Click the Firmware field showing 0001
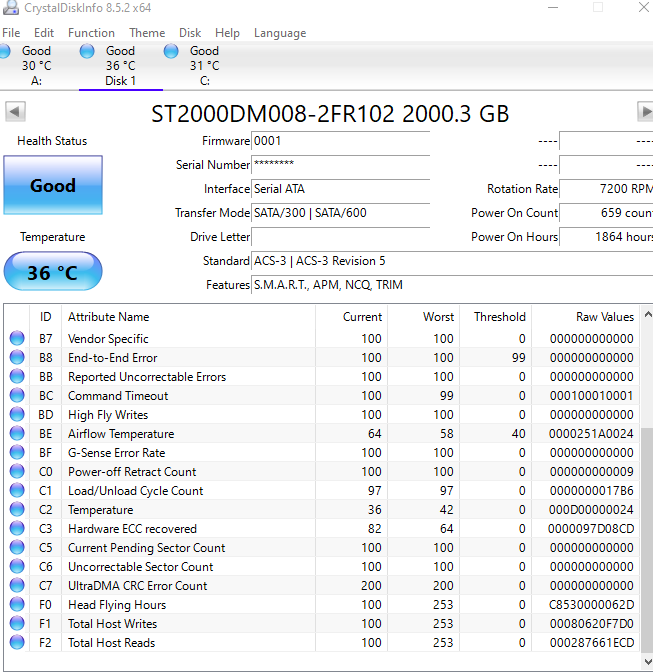 point(341,141)
